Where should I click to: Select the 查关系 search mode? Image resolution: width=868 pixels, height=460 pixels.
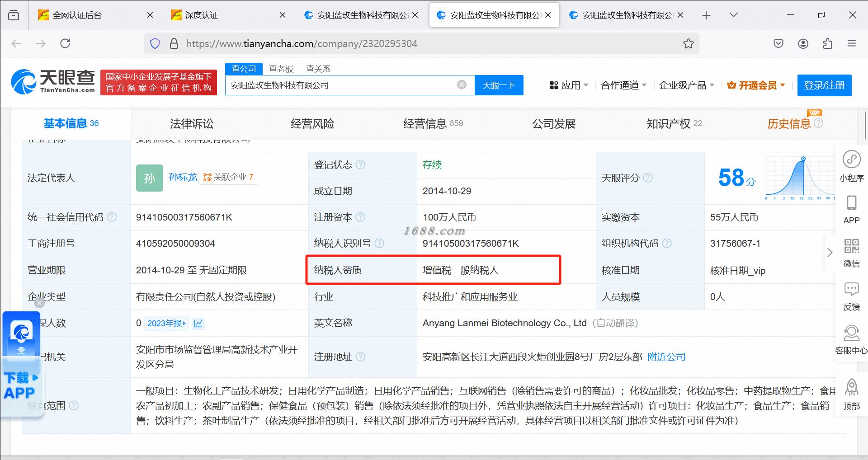click(318, 69)
